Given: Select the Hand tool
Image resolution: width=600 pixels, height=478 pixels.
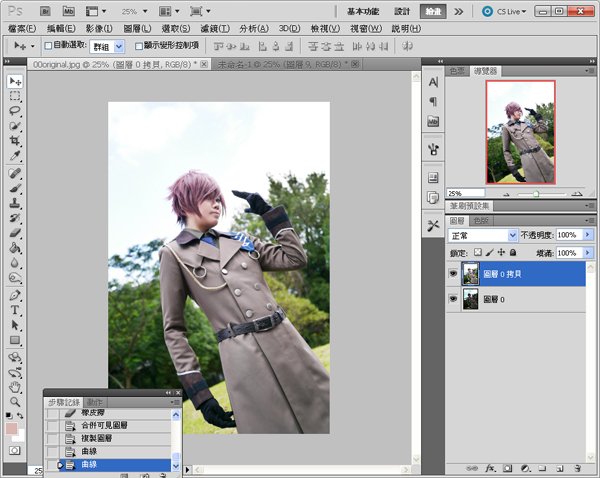Looking at the screenshot, I should tap(15, 387).
